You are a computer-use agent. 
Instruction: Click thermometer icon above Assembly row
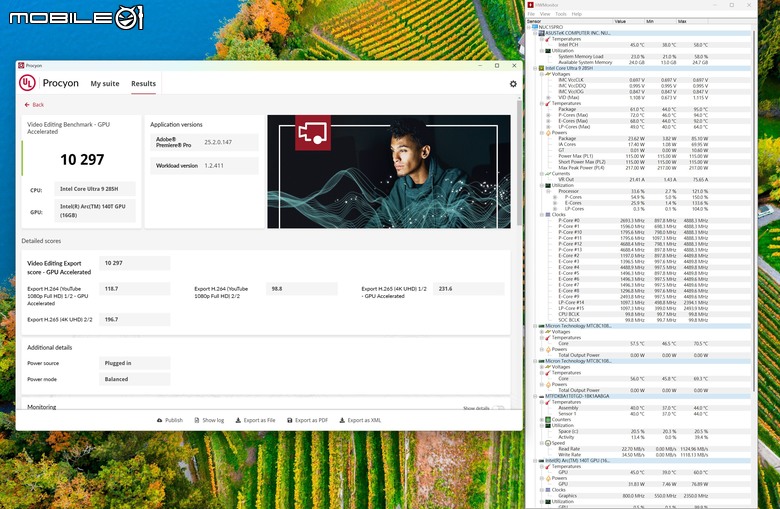(548, 402)
